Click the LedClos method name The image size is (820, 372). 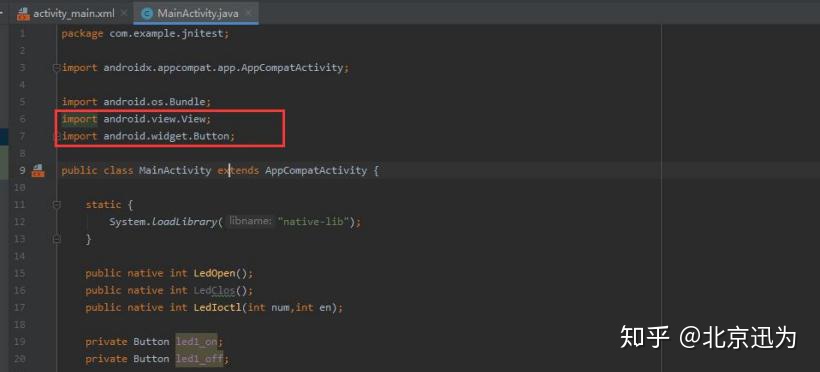pos(215,290)
